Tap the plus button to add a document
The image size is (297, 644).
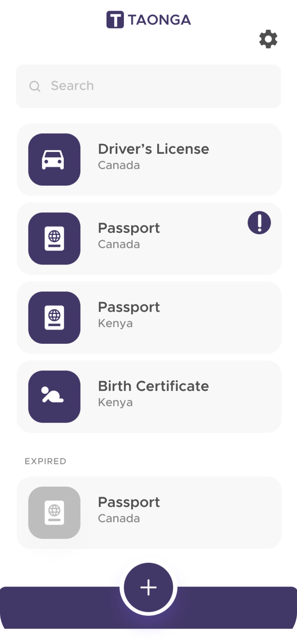coord(148,587)
